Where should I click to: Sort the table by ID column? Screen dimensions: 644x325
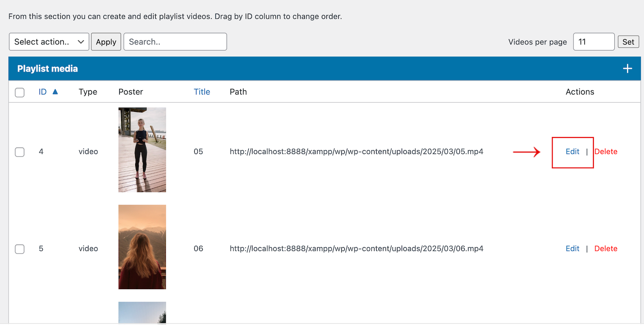[x=43, y=92]
